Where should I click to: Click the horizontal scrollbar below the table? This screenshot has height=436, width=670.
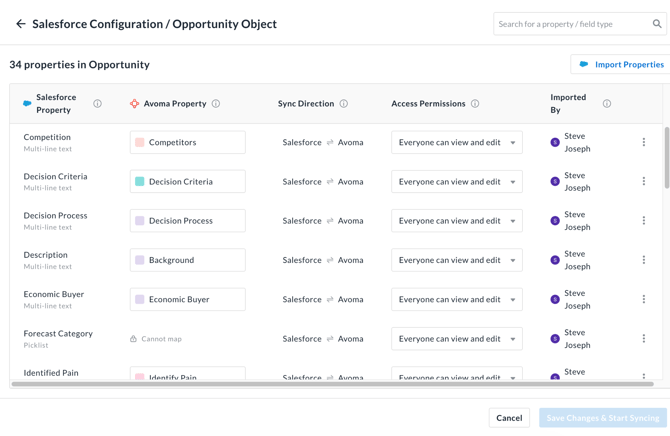332,384
